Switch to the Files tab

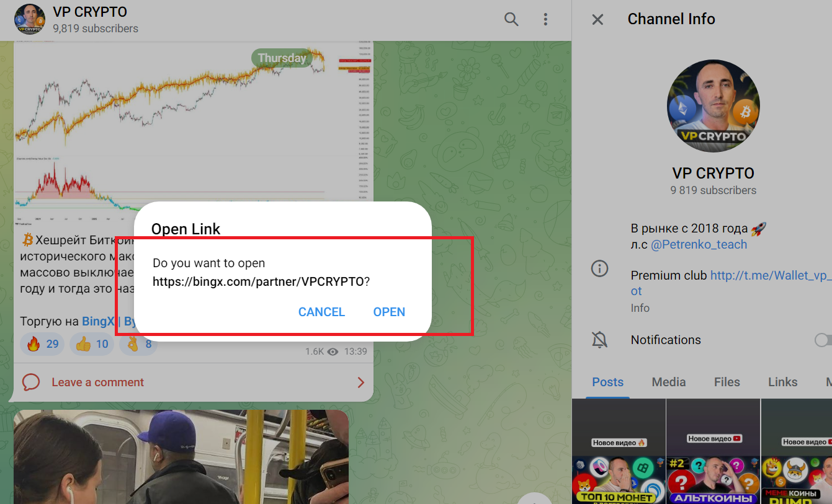pos(727,382)
